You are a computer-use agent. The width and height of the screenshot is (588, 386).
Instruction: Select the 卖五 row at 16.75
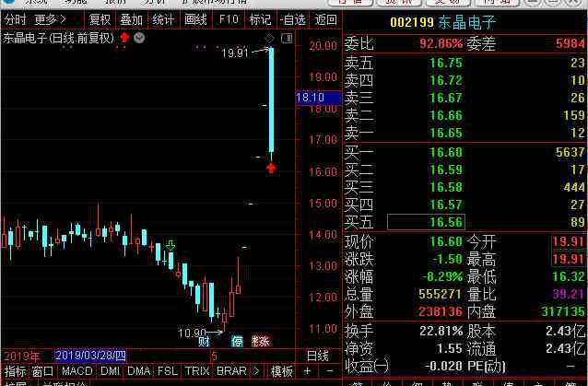(x=465, y=63)
